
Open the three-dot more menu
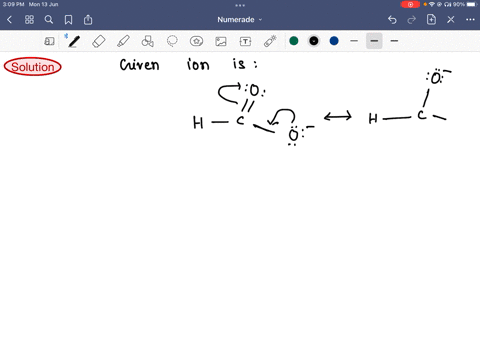(x=470, y=20)
